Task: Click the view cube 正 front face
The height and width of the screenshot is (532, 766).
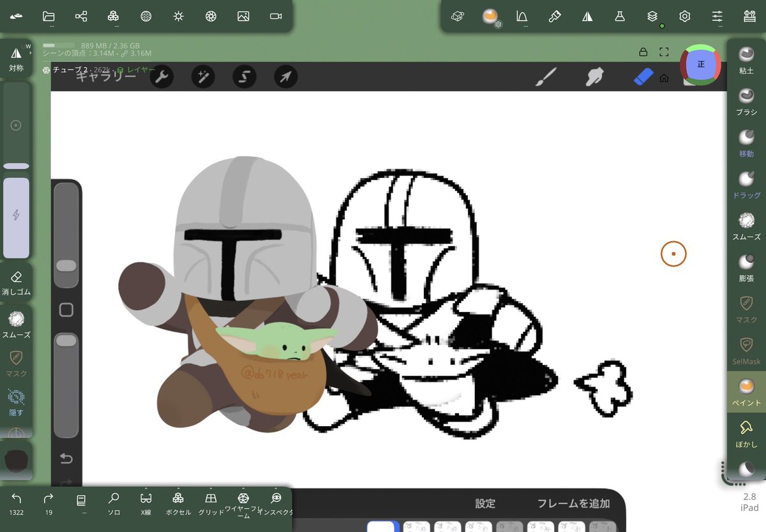Action: pos(701,64)
